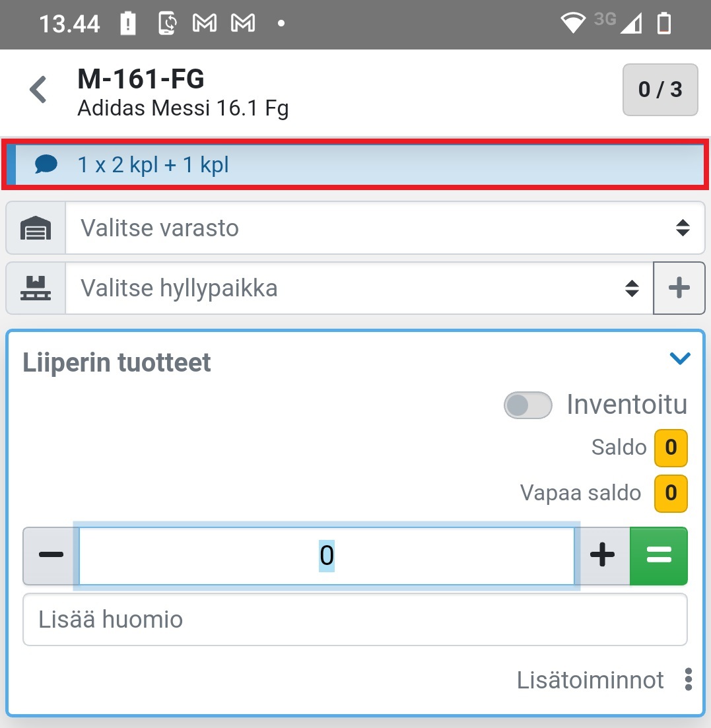Tap the warehouse building icon
This screenshot has height=728, width=711.
point(36,228)
